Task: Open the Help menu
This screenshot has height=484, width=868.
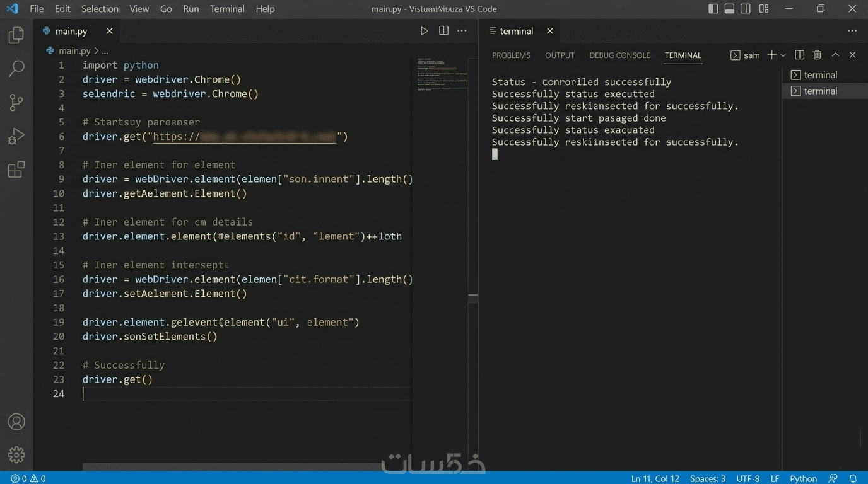Action: tap(265, 9)
